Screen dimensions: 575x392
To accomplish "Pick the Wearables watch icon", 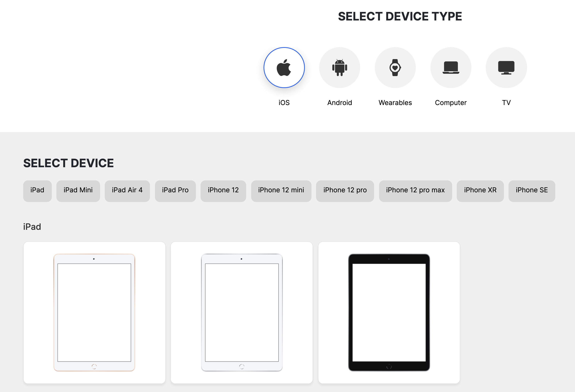I will coord(395,68).
